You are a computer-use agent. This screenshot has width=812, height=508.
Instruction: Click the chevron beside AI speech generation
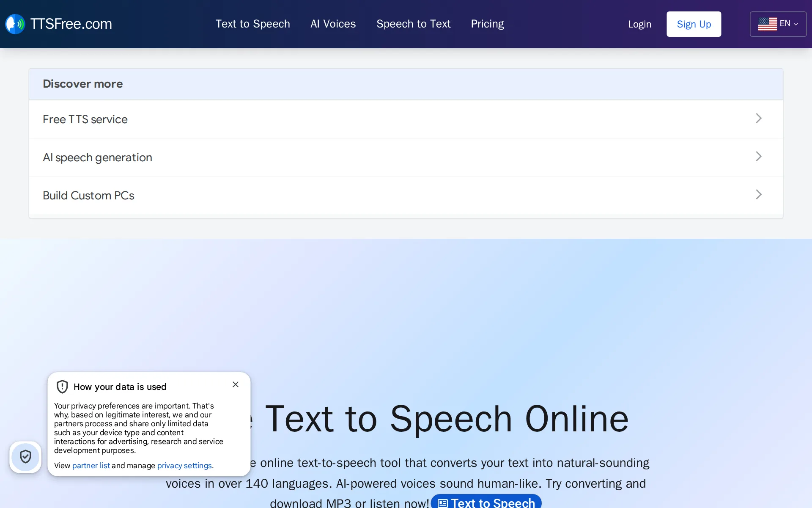759,156
